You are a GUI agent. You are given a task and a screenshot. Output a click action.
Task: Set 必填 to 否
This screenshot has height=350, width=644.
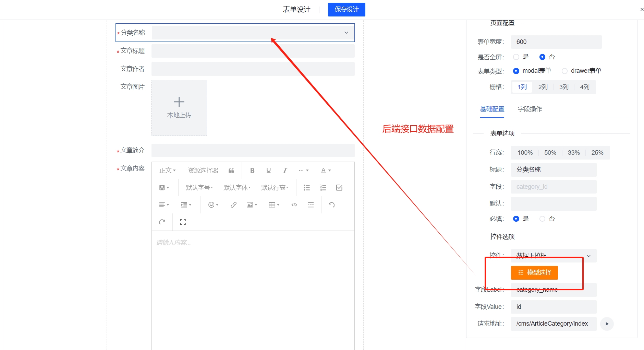tap(542, 219)
